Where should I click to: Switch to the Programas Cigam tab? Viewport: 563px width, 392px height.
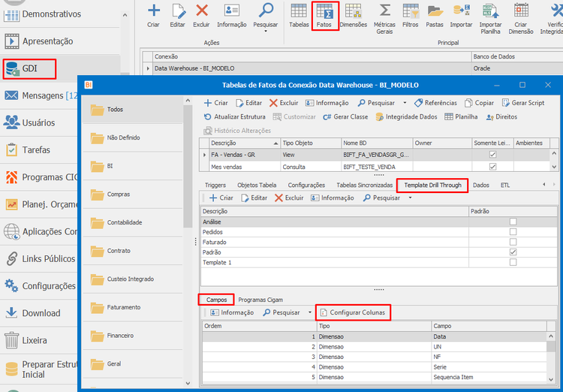coord(260,300)
